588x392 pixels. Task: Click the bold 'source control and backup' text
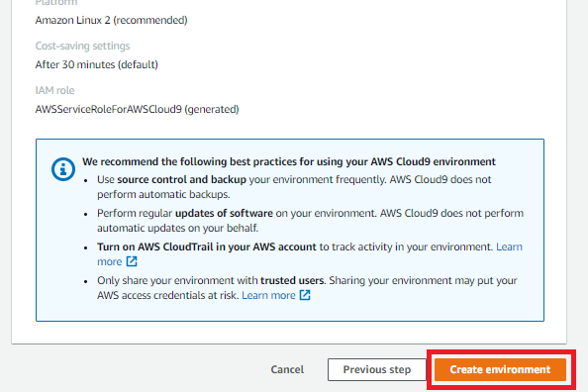coord(181,180)
